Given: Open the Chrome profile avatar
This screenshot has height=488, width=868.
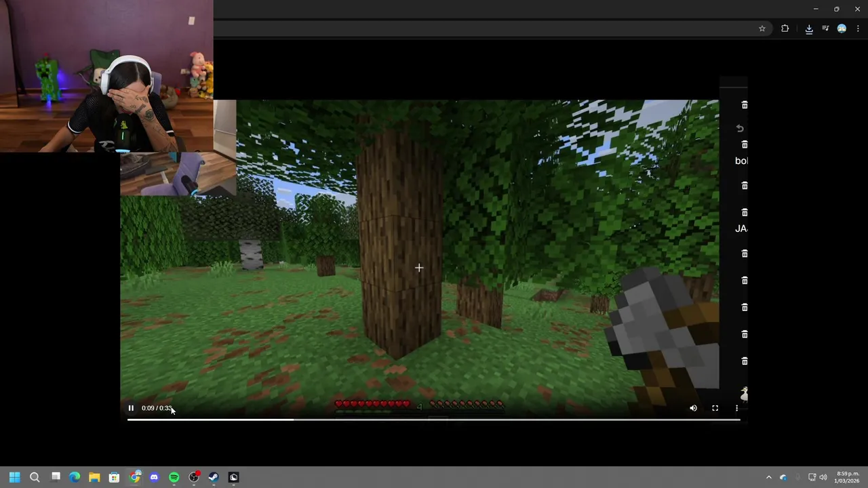Looking at the screenshot, I should click(x=842, y=28).
